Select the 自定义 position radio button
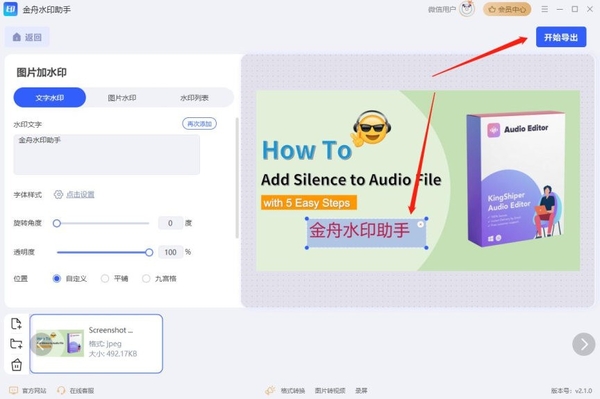Viewport: 600px width, 399px height. point(57,278)
